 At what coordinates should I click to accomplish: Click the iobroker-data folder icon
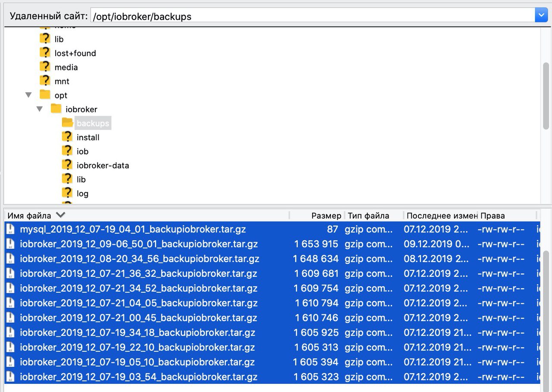[67, 165]
